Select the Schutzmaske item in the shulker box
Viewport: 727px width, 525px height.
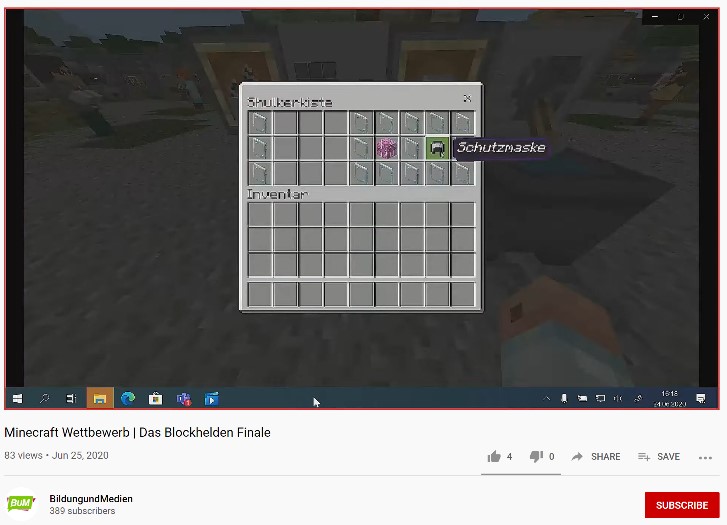437,148
